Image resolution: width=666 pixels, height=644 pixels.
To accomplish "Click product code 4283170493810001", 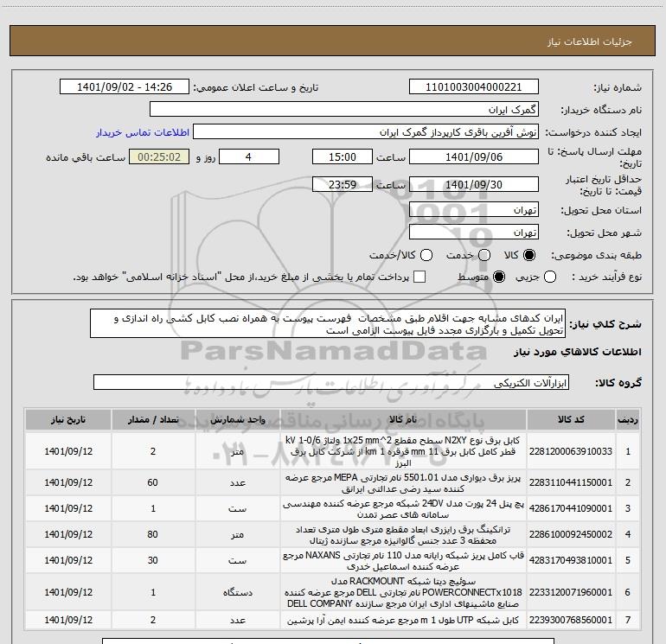I will tap(571, 560).
